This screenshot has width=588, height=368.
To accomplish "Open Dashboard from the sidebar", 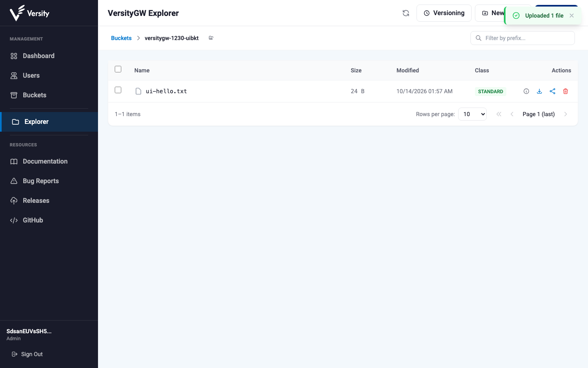I will [49, 56].
